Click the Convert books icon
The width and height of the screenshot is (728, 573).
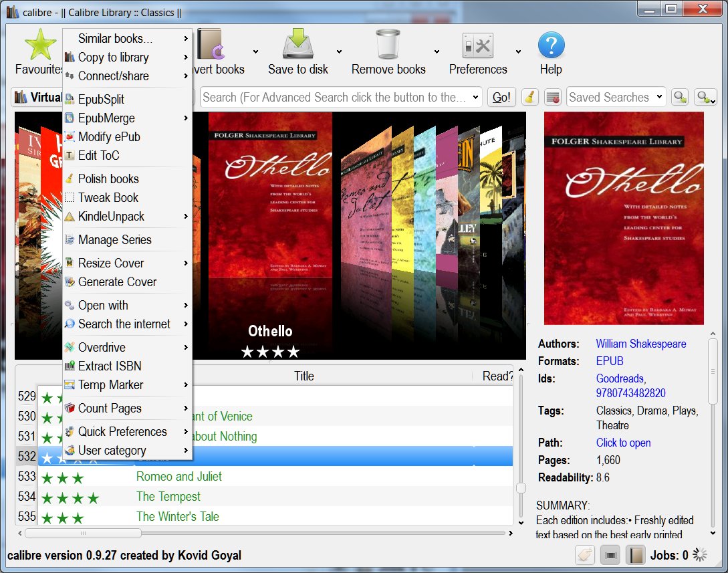[x=211, y=45]
